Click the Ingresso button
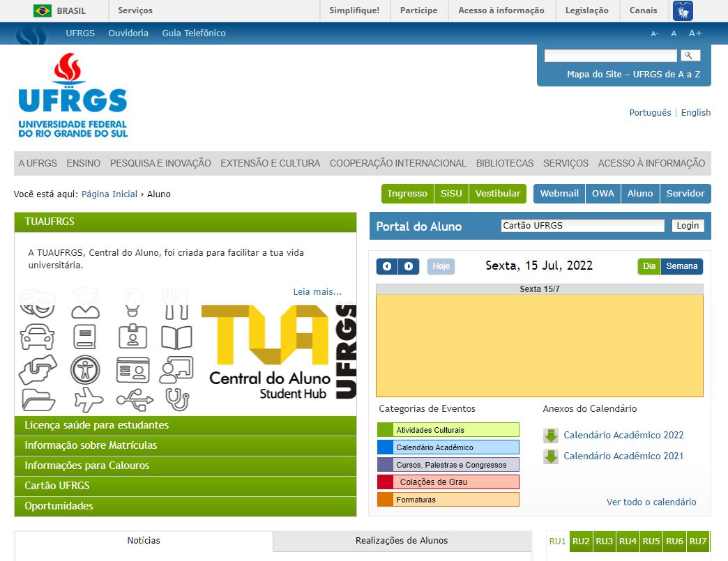 click(407, 194)
